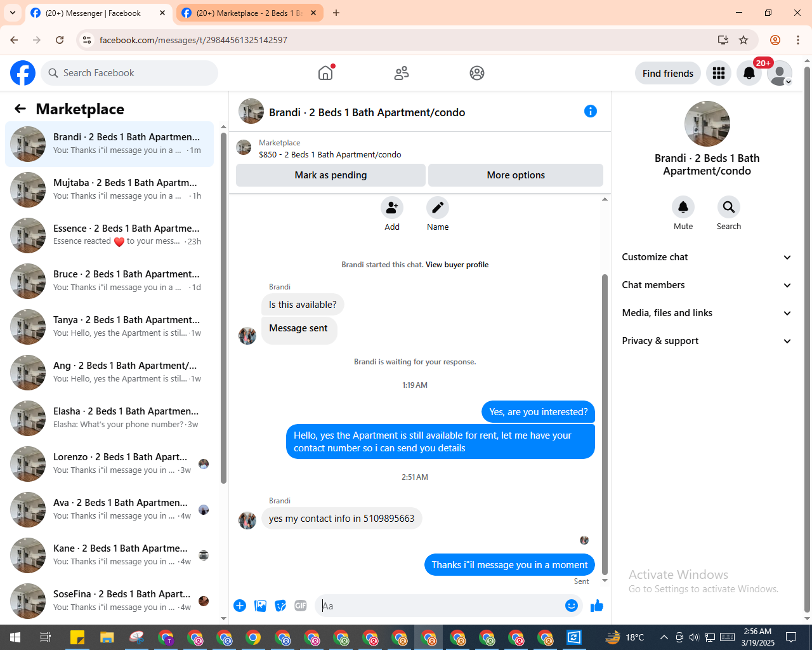Click the conversation list scrollbar
The height and width of the screenshot is (650, 812).
[x=223, y=308]
